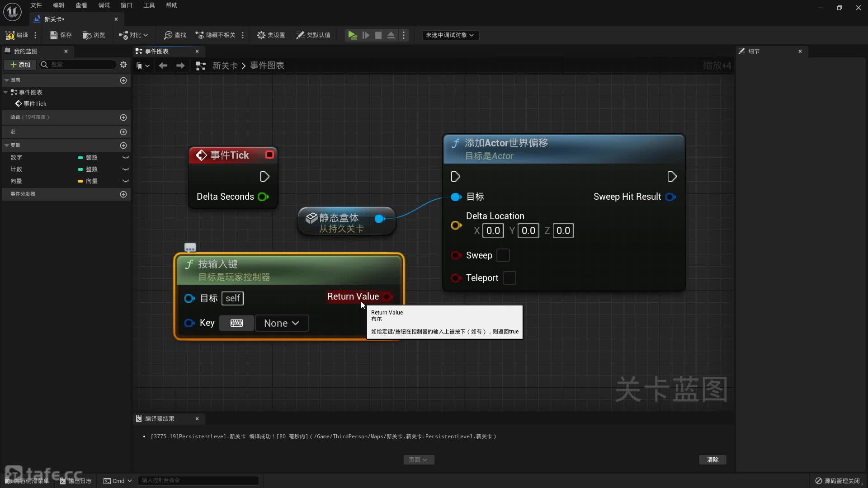Click the 事件Tick execution output pin
The image size is (868, 488).
(265, 177)
